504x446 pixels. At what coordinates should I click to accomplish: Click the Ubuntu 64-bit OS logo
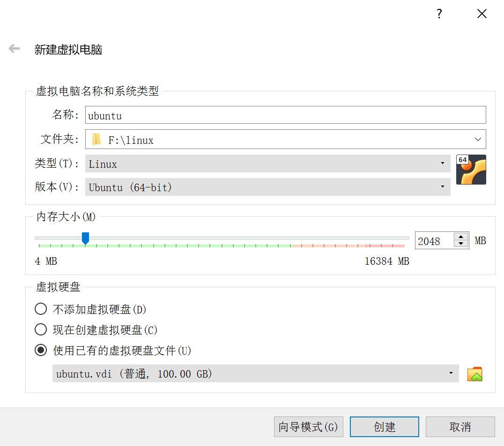point(471,170)
